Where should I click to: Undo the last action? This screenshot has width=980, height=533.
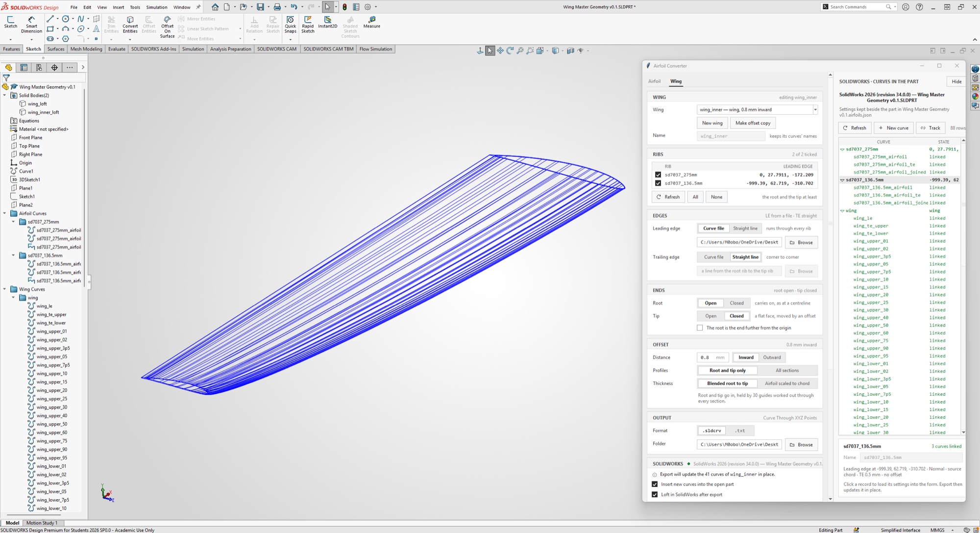tap(294, 7)
